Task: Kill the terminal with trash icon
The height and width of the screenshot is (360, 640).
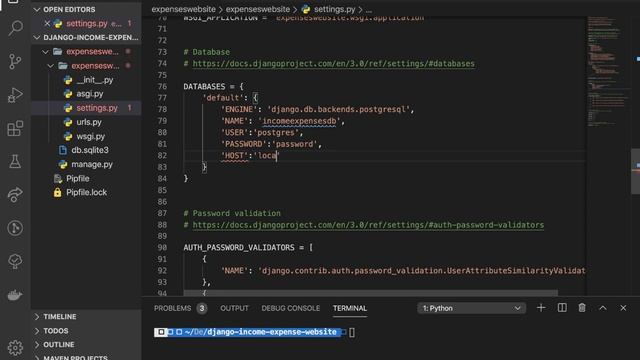Action: click(582, 308)
